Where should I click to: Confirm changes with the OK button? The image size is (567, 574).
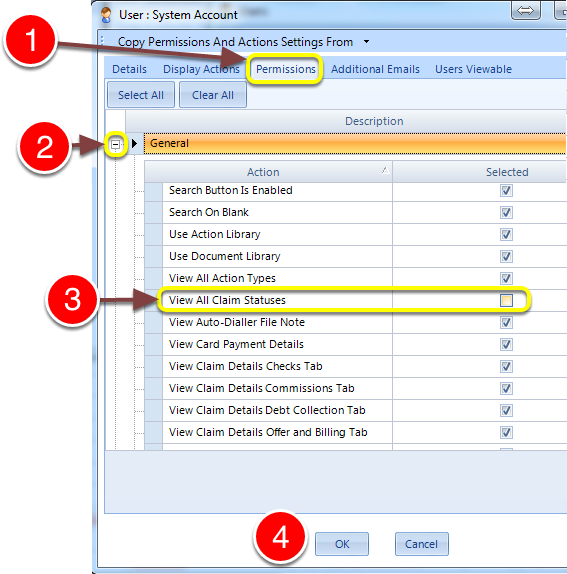click(342, 544)
